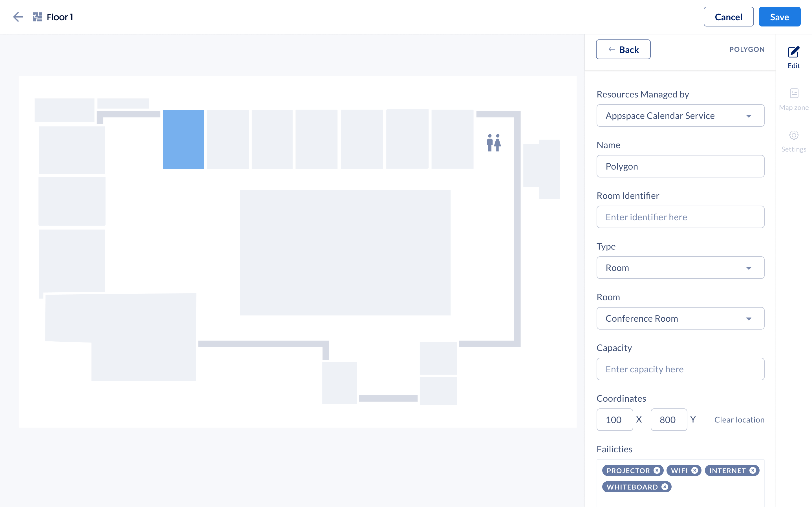Remove the INTERNET facility tag

click(x=753, y=470)
